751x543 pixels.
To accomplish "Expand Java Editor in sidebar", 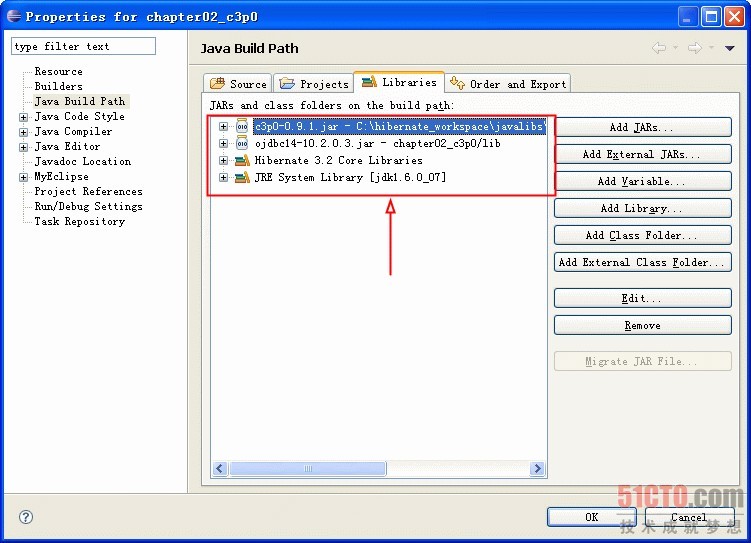I will (23, 147).
